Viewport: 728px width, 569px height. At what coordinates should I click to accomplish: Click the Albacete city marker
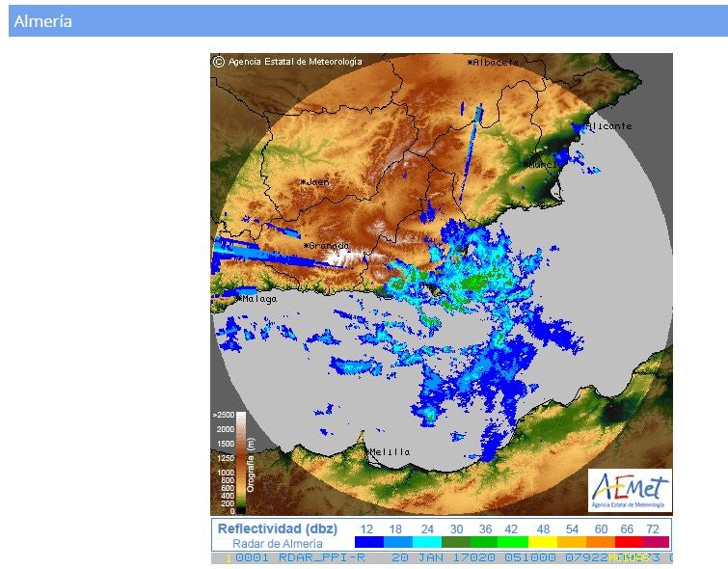click(x=471, y=63)
